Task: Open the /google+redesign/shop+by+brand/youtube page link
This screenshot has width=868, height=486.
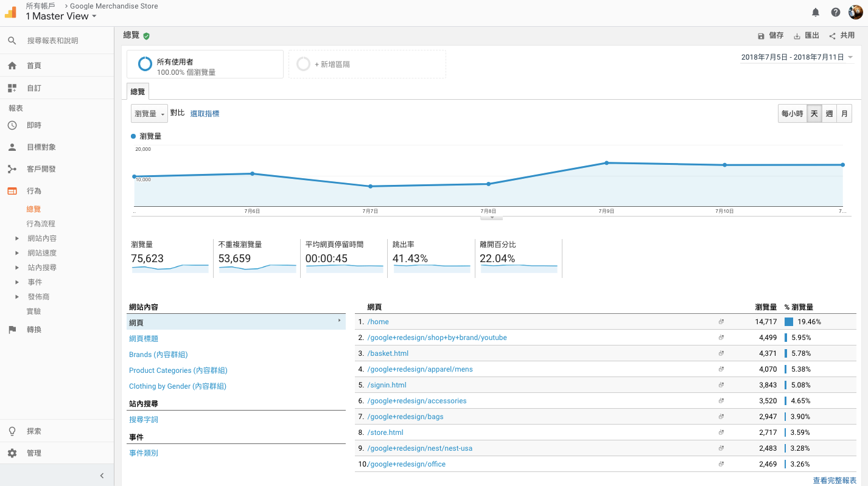Action: (x=437, y=338)
